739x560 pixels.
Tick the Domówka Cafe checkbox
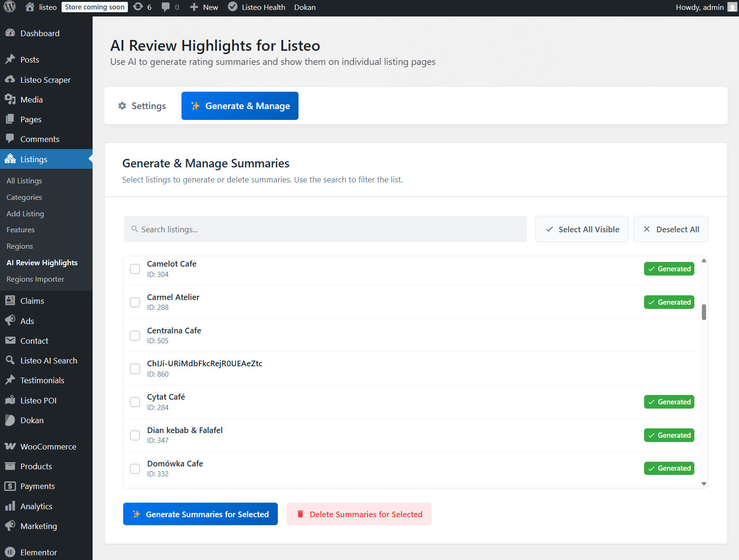(135, 469)
